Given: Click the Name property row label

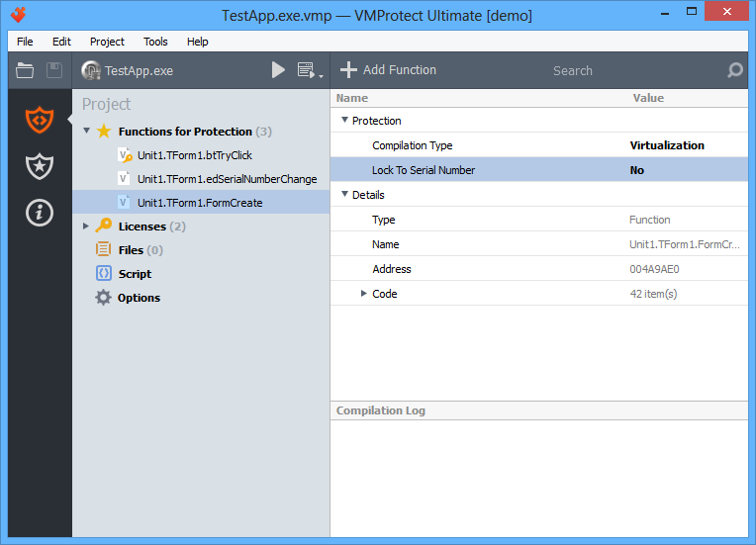Looking at the screenshot, I should 385,244.
